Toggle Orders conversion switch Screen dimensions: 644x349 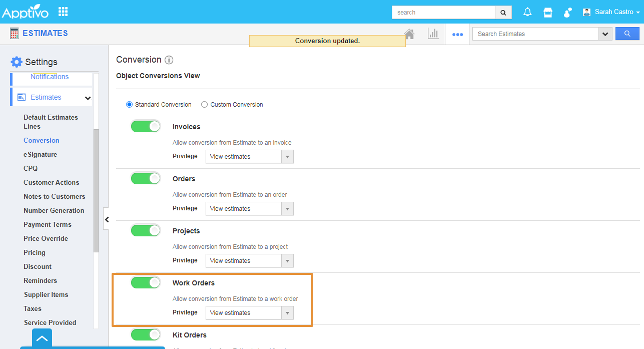point(146,178)
